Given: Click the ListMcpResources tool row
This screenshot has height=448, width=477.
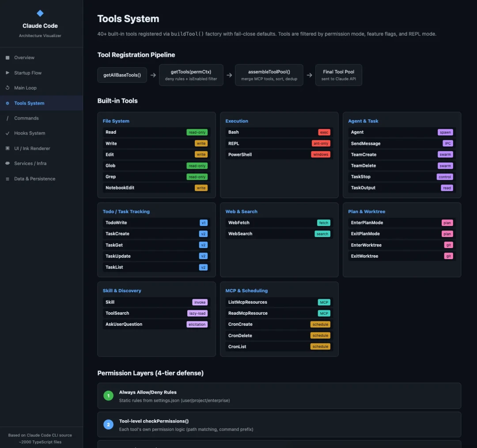Looking at the screenshot, I should coord(279,302).
